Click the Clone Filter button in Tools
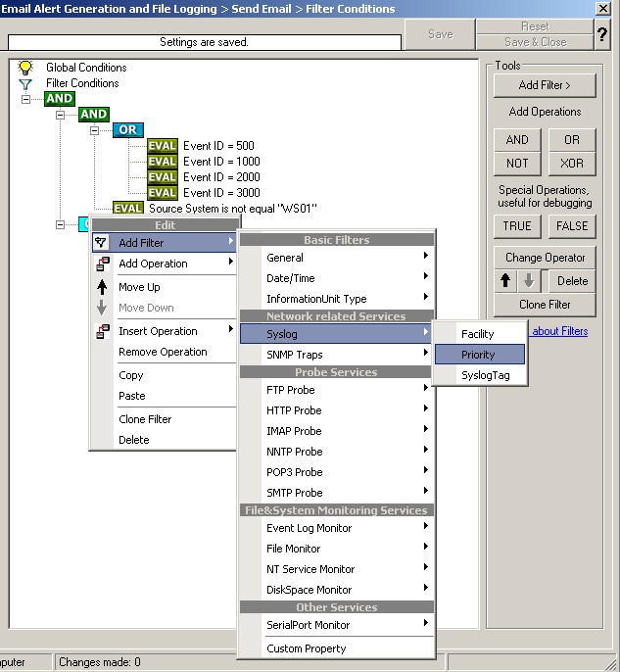This screenshot has height=672, width=620. (x=545, y=305)
